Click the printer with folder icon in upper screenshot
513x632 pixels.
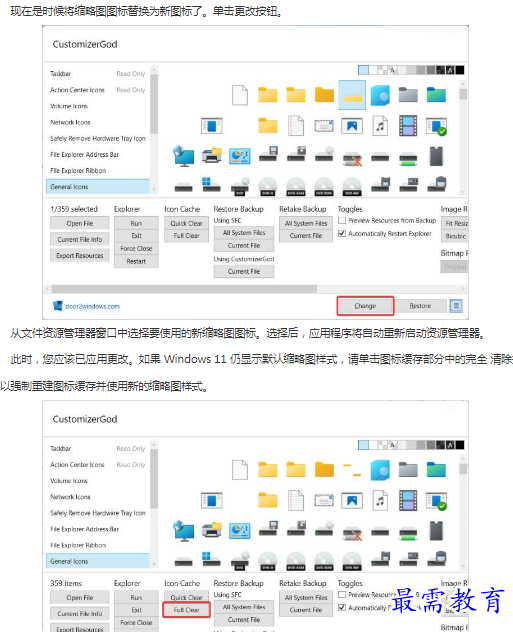pos(212,155)
